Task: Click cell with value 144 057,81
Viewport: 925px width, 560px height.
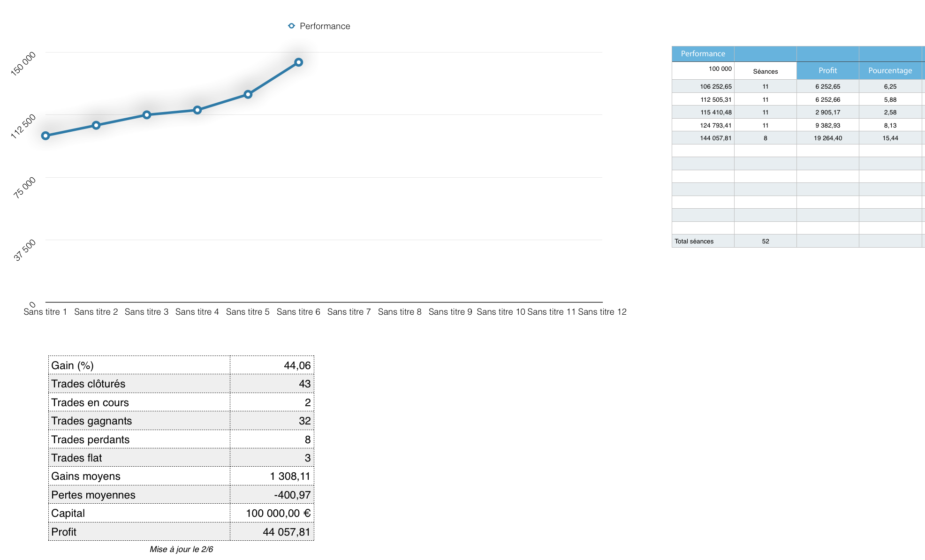Action: point(715,138)
